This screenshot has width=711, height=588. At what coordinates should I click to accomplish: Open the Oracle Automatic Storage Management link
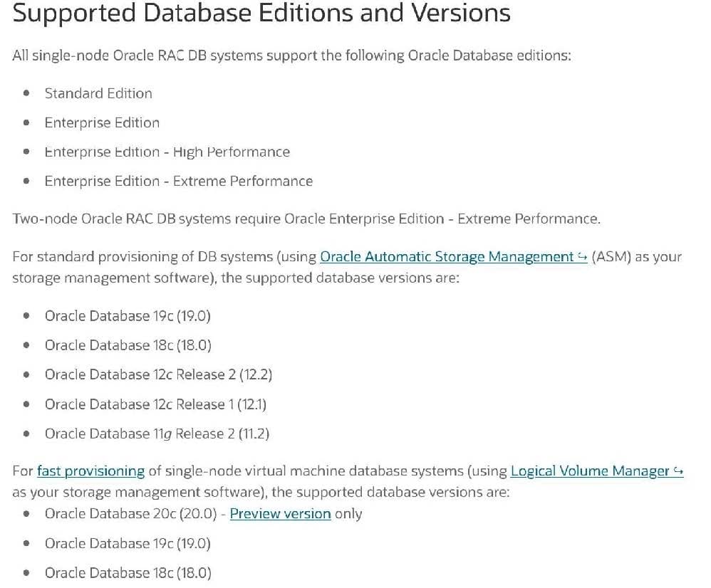tap(447, 257)
